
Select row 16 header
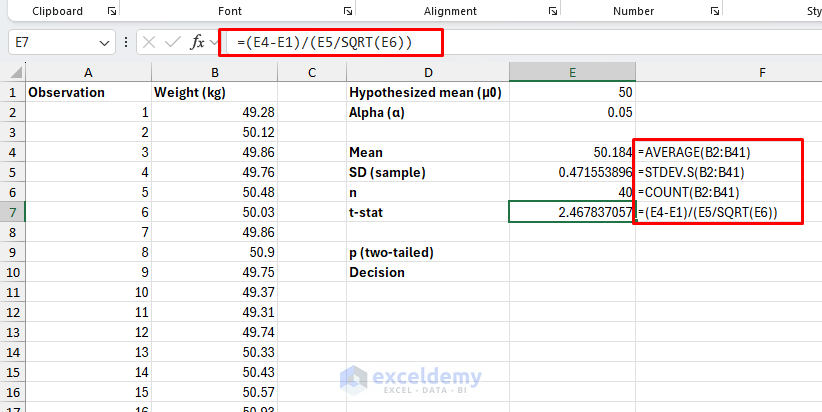click(x=13, y=392)
